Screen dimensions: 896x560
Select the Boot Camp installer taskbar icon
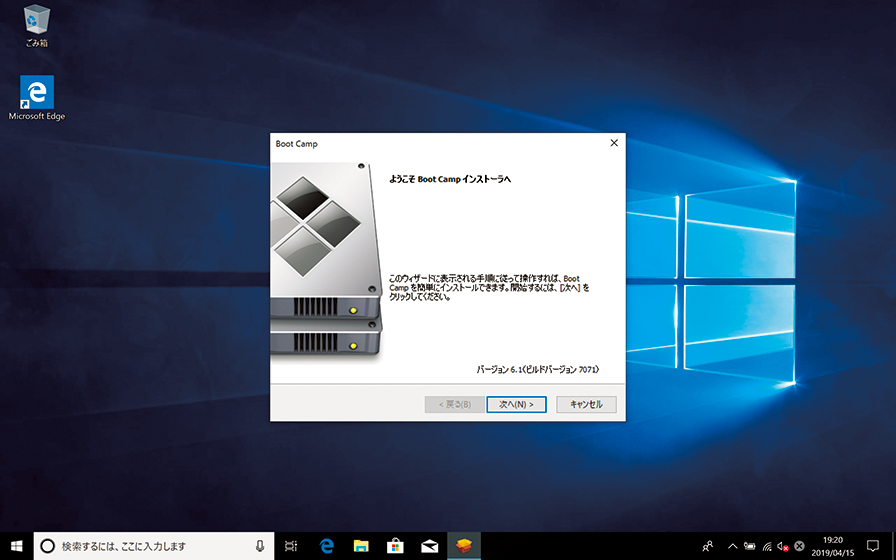click(x=462, y=546)
